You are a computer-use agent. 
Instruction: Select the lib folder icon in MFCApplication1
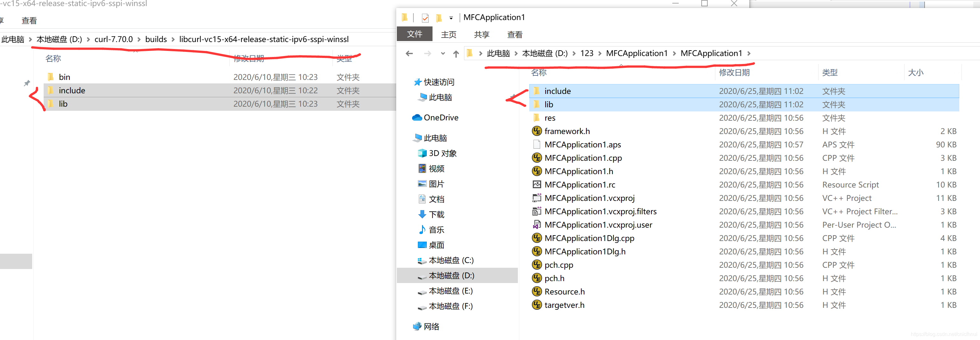click(536, 104)
